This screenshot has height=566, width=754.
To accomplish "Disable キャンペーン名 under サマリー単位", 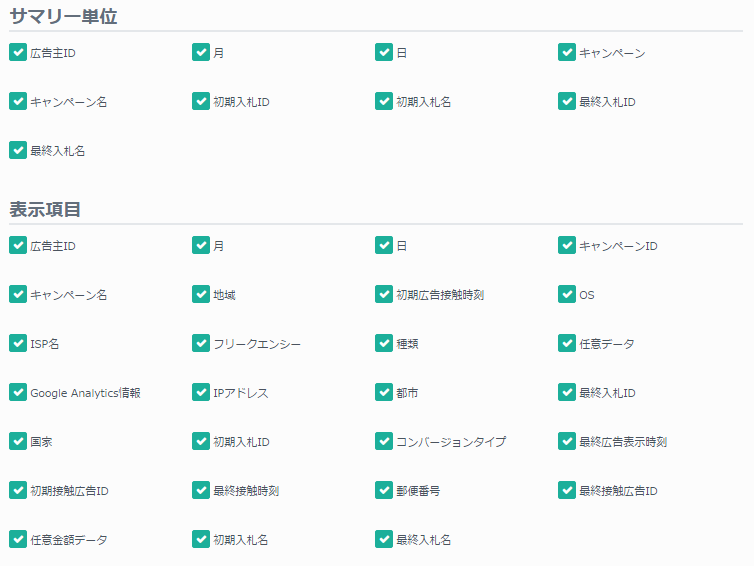I will pos(18,101).
